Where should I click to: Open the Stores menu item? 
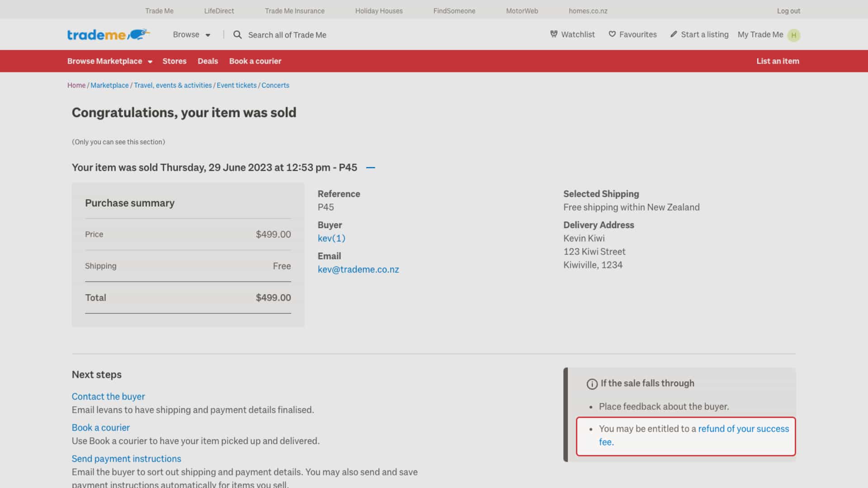(x=175, y=61)
